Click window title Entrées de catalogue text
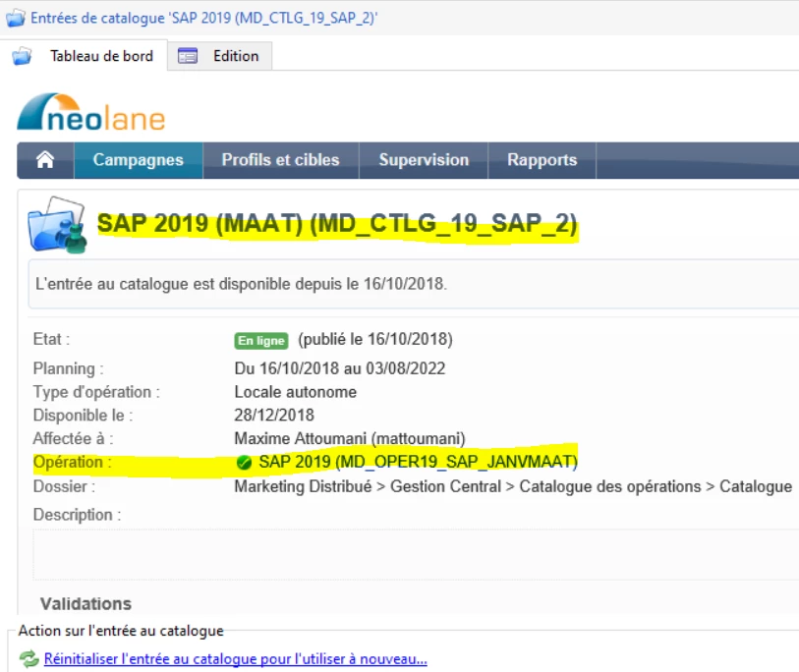Screen dimensions: 799x672 203,18
